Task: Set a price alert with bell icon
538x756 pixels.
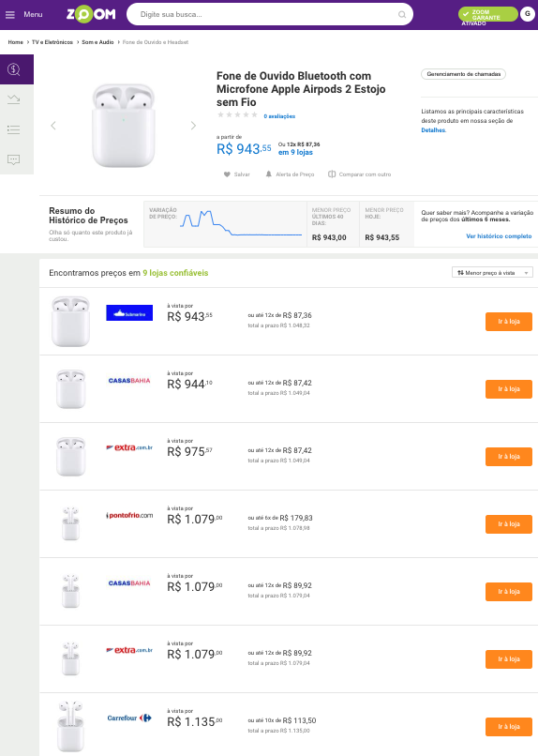Action: 269,174
